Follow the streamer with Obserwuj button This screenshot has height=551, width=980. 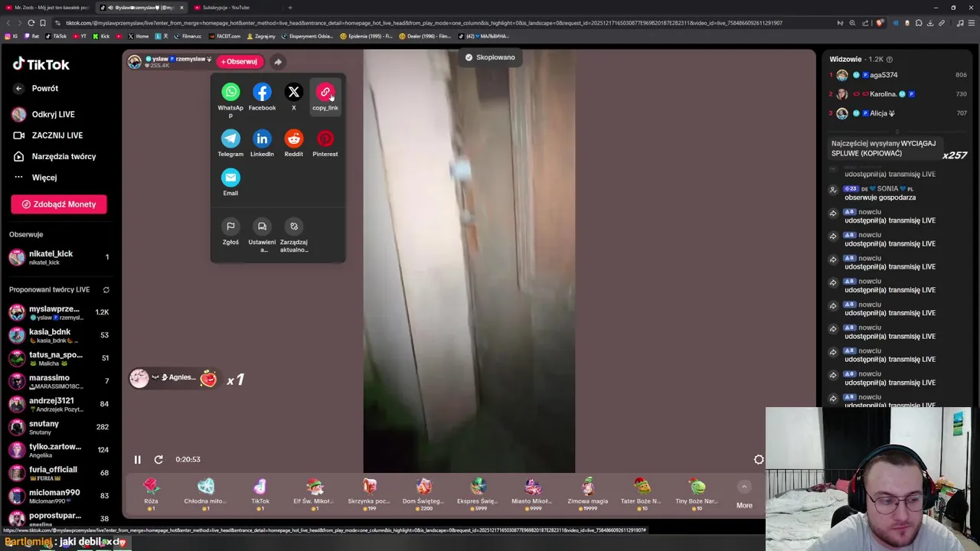(240, 62)
